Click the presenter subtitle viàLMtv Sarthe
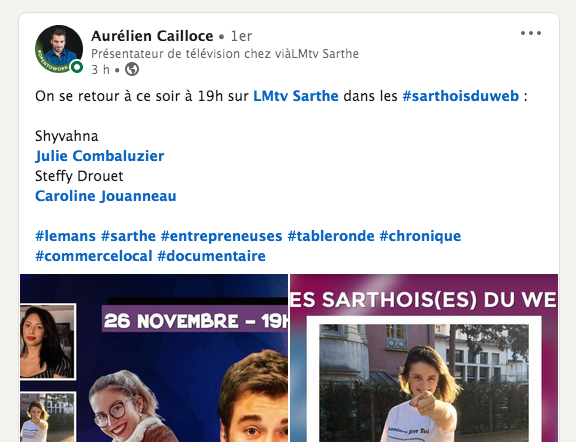This screenshot has width=576, height=442. pos(225,54)
